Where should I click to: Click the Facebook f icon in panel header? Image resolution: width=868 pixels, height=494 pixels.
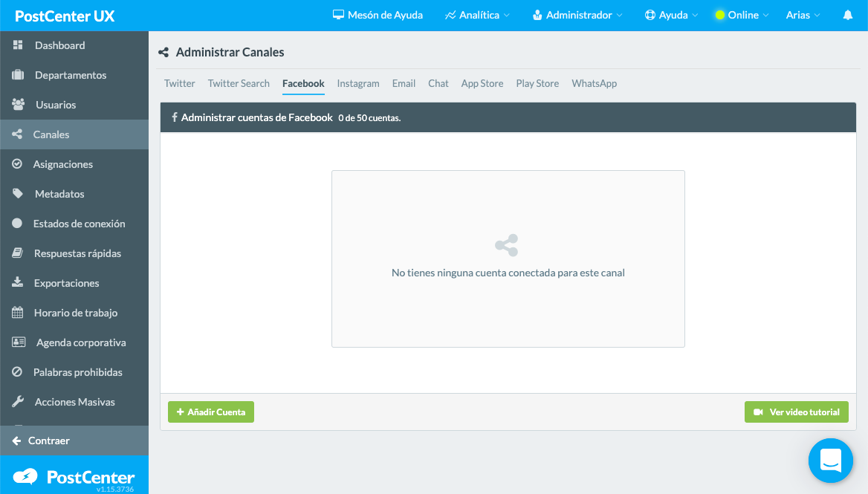pyautogui.click(x=175, y=117)
